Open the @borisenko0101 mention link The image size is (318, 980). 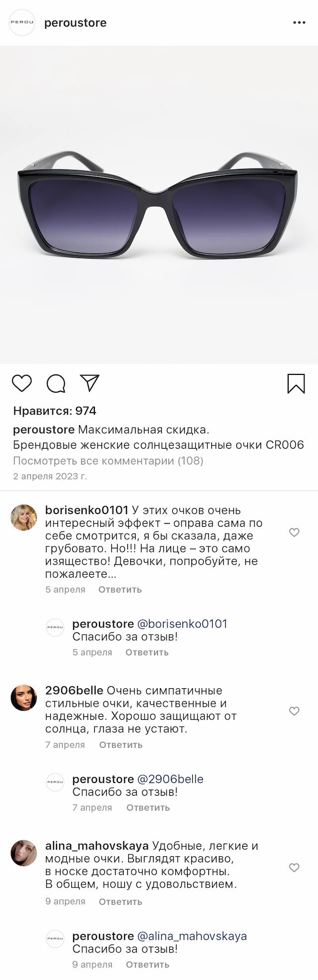[x=182, y=624]
